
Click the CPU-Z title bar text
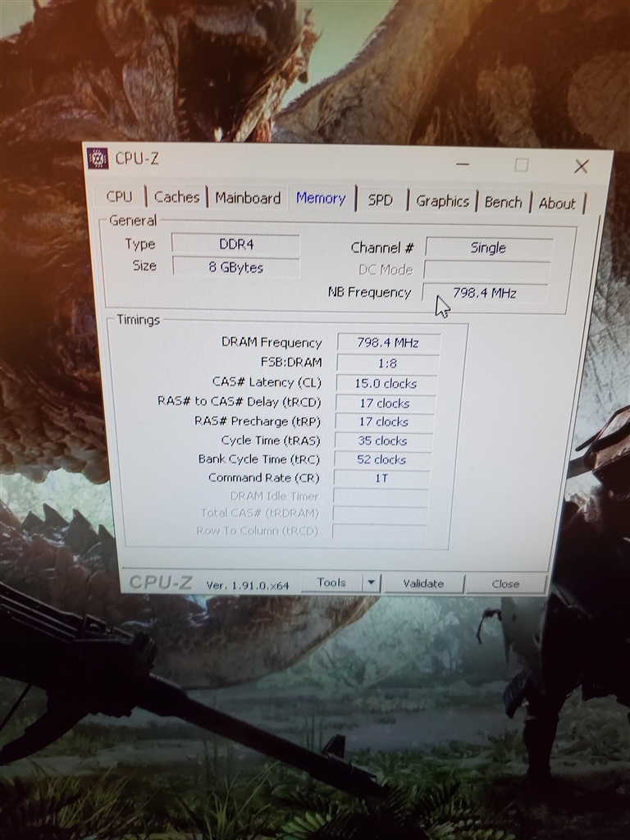pyautogui.click(x=137, y=158)
